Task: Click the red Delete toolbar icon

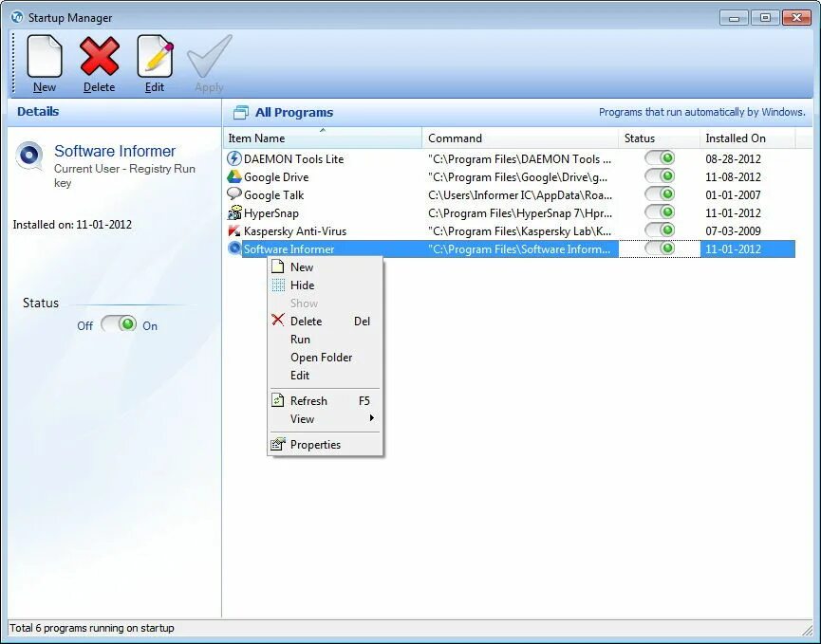Action: 99,57
